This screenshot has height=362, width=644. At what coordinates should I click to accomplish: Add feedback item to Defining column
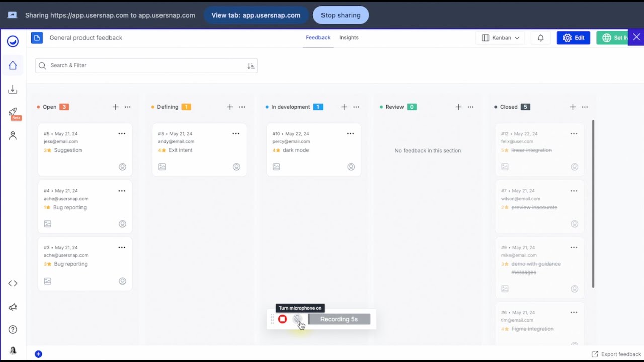coord(230,107)
